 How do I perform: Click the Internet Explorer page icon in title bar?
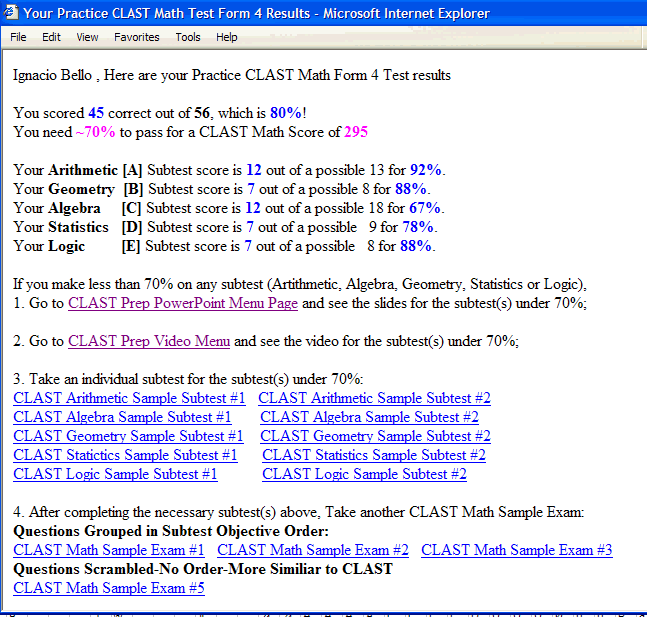coord(10,12)
